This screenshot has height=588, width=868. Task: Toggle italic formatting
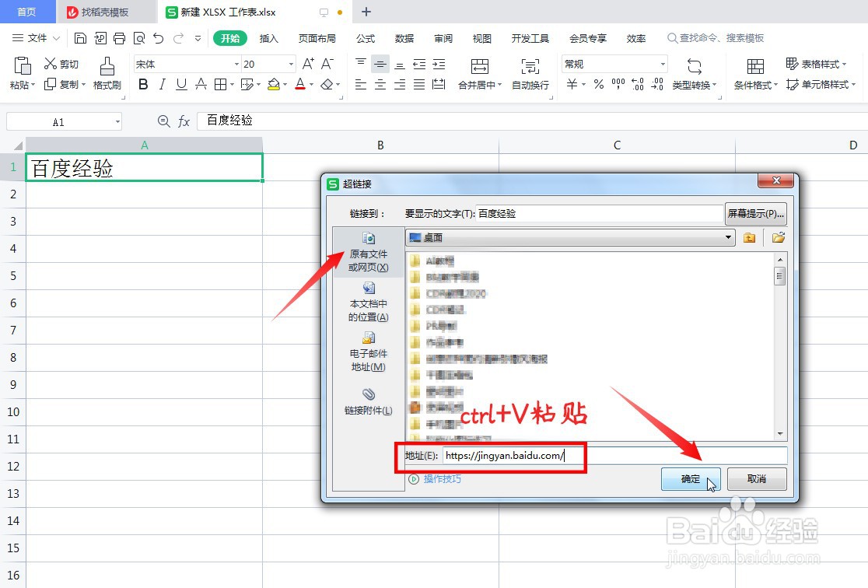click(163, 84)
